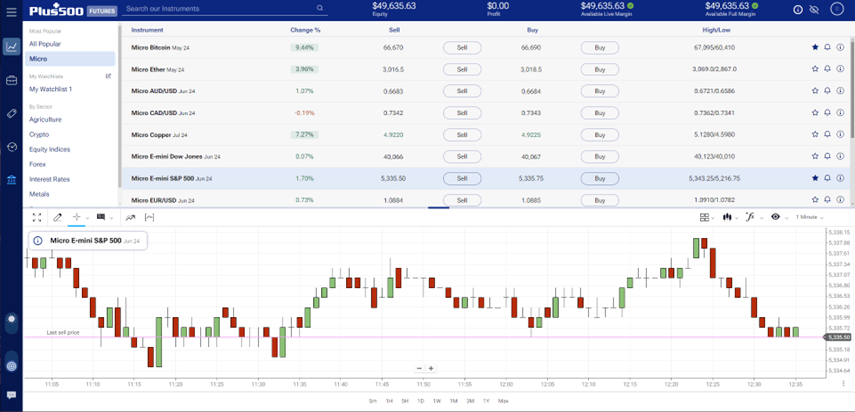Select the pencil drawing tool on chart
The width and height of the screenshot is (855, 412).
point(58,217)
